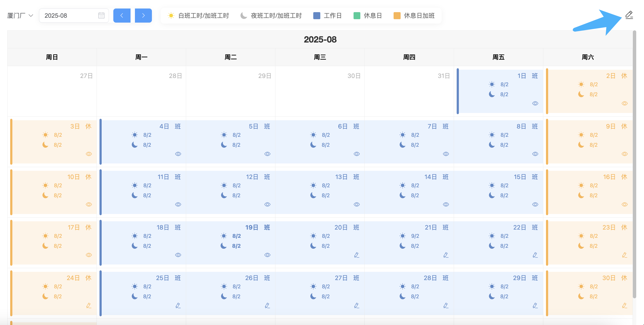Image resolution: width=644 pixels, height=325 pixels.
Task: Click the edit pencil icon at top right
Action: [x=629, y=15]
